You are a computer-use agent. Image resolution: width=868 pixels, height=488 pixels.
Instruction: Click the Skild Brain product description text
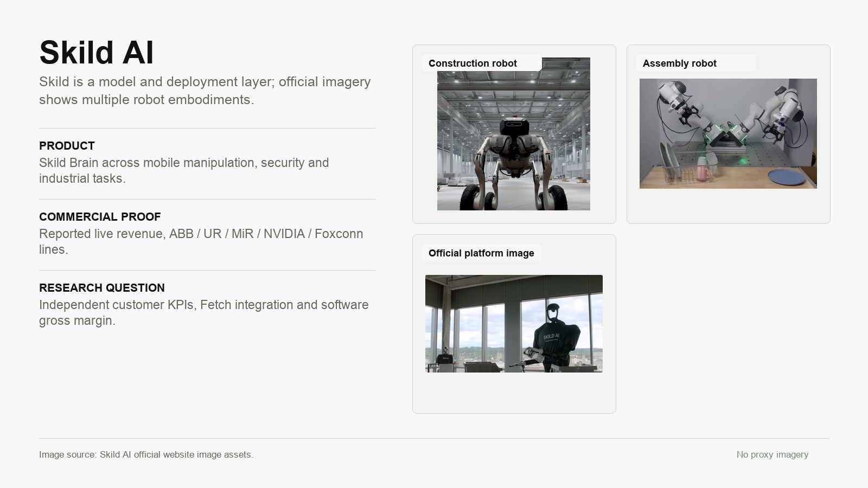coord(184,170)
